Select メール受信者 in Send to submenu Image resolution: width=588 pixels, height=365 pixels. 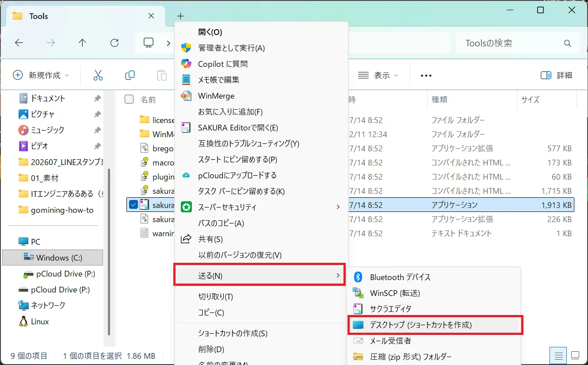(434, 341)
